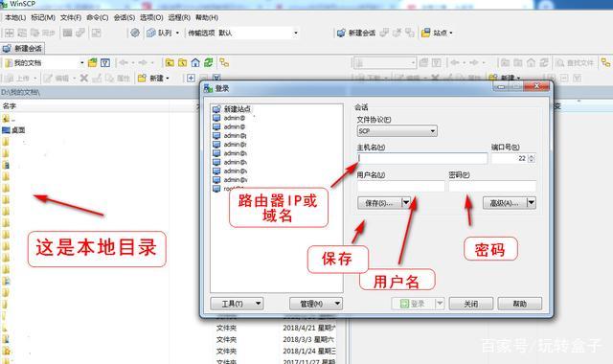Click the remote panel home icon
This screenshot has width=613, height=364.
pos(531,62)
